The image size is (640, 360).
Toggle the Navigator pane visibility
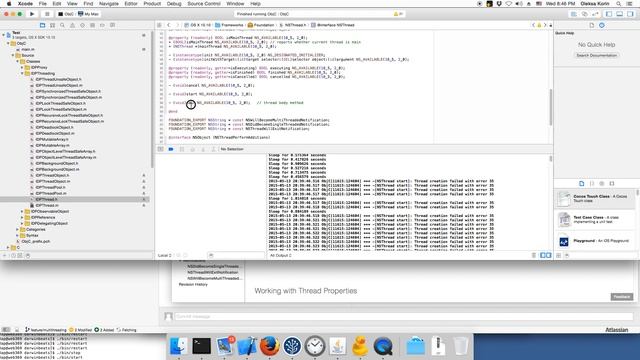[609, 14]
